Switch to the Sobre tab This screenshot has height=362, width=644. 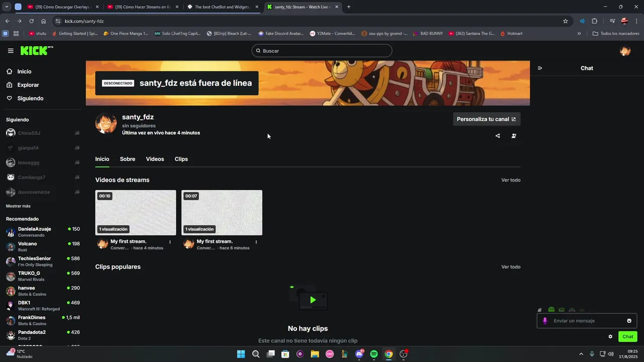click(127, 159)
